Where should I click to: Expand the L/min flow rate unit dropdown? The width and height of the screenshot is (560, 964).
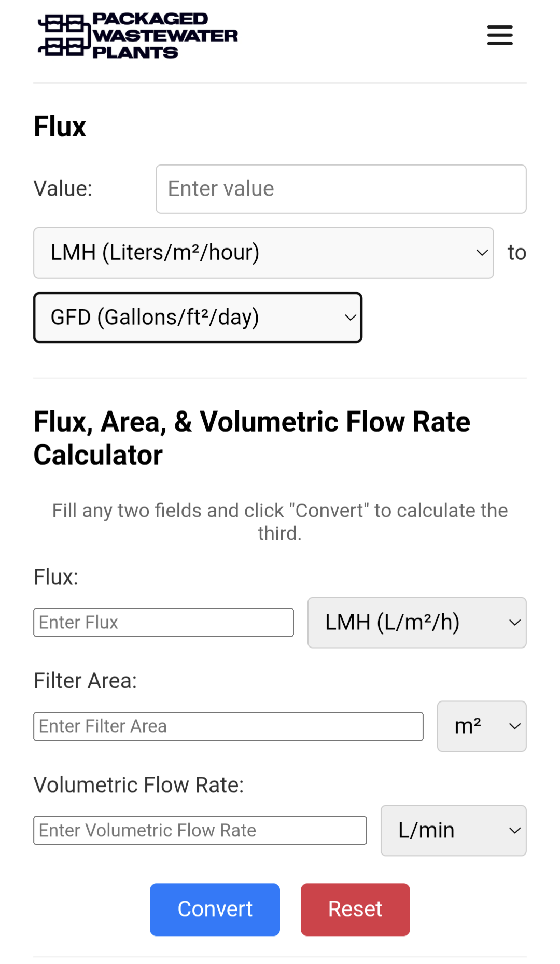(x=453, y=830)
